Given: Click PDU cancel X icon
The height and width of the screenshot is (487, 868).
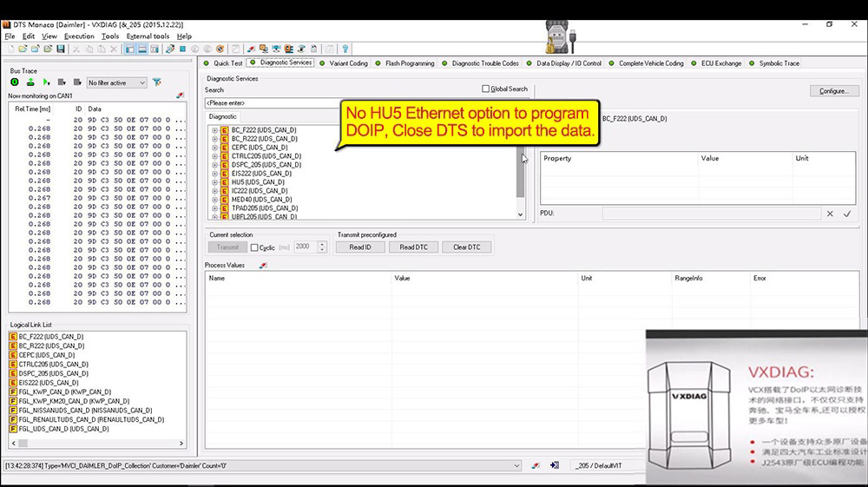Looking at the screenshot, I should click(x=830, y=214).
